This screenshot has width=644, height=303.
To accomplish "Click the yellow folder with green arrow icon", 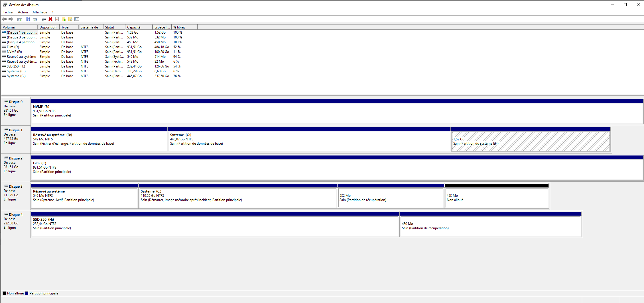I will [64, 19].
